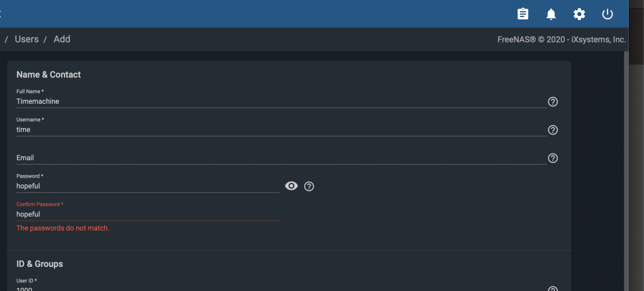The width and height of the screenshot is (644, 291).
Task: Click the Username field containing time
Action: pyautogui.click(x=281, y=129)
